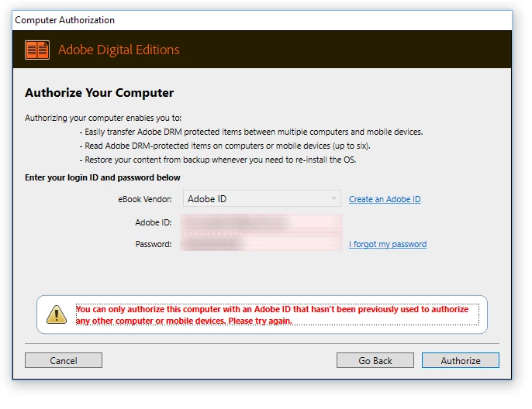532x409 pixels.
Task: Open the eBook Vendor dropdown
Action: tap(262, 198)
